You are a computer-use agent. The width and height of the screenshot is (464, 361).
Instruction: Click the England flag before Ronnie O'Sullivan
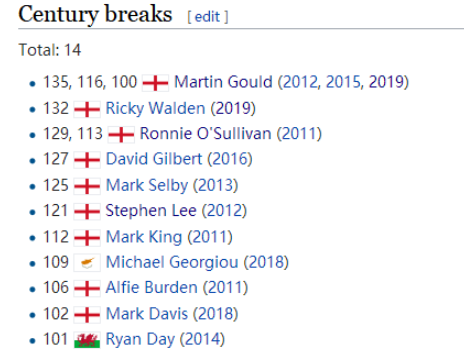tap(121, 135)
